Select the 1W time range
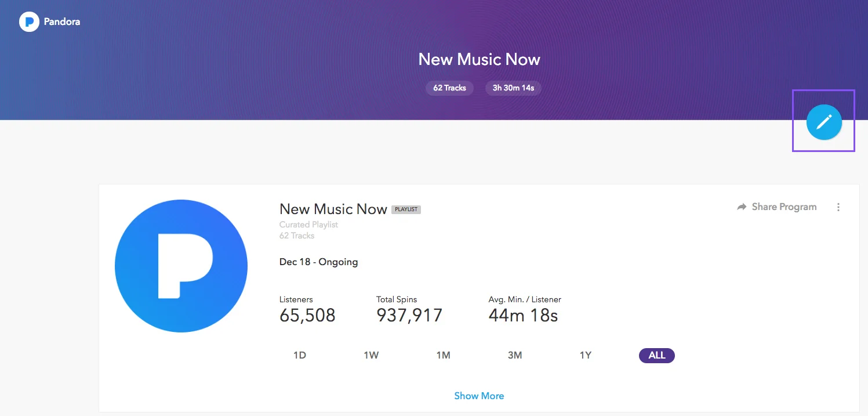This screenshot has width=868, height=416. pos(371,355)
